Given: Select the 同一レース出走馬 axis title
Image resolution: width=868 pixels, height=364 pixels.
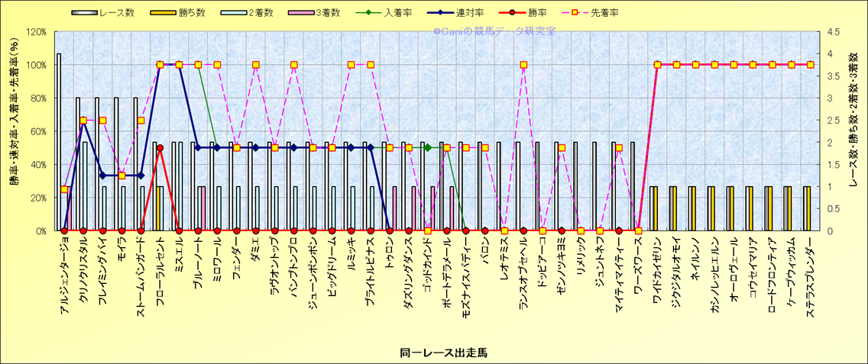Looking at the screenshot, I should pyautogui.click(x=433, y=352).
